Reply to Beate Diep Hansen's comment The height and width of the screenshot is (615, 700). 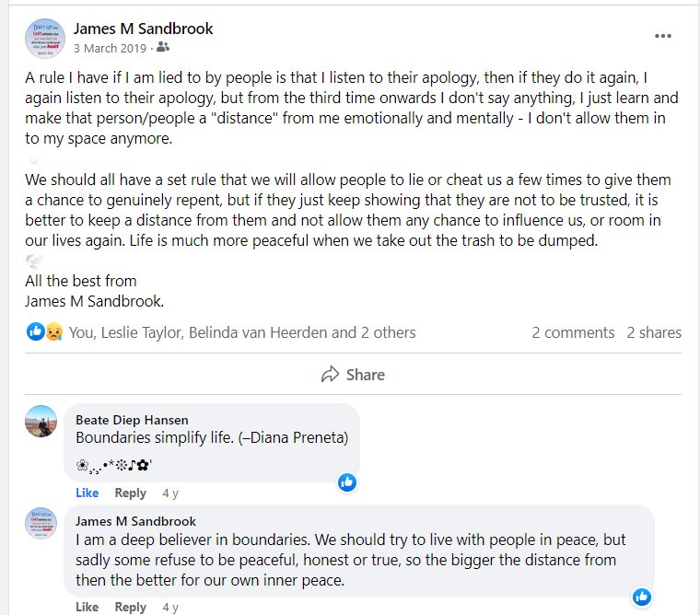click(131, 493)
